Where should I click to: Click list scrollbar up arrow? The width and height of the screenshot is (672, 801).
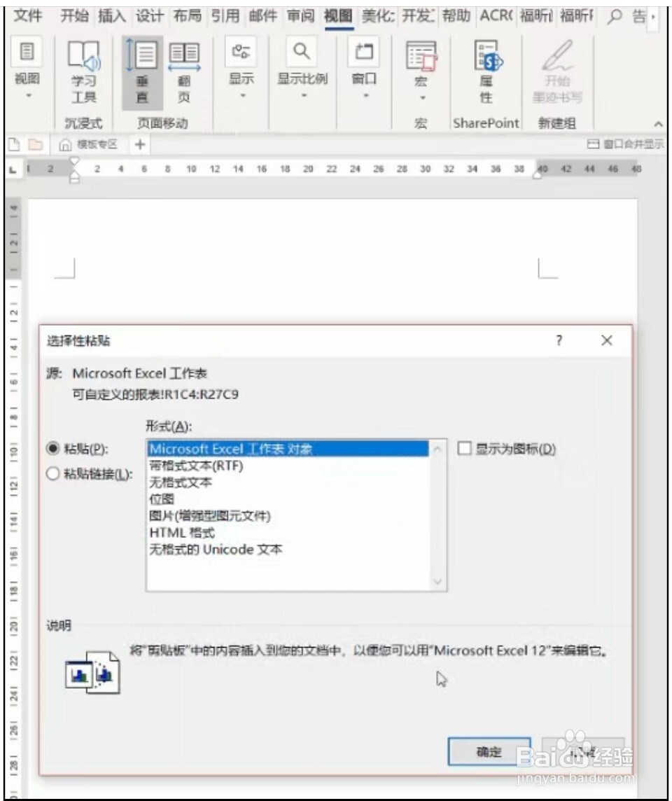(x=437, y=449)
